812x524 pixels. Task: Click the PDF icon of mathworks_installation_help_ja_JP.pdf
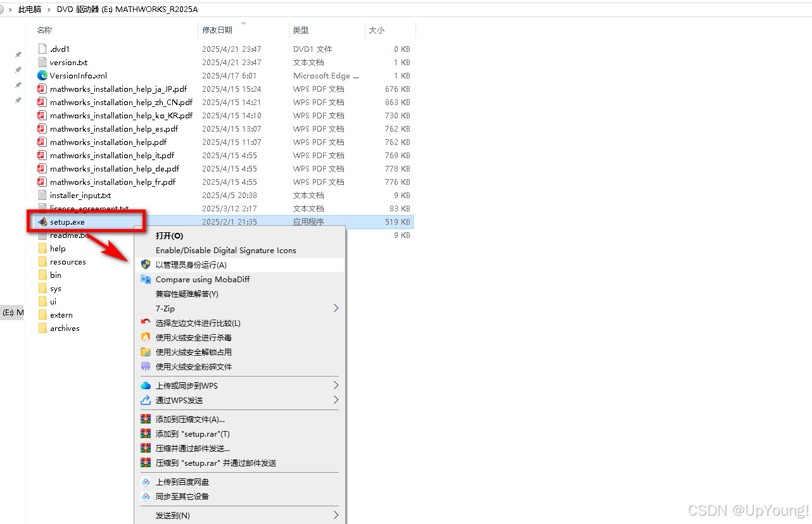[42, 89]
